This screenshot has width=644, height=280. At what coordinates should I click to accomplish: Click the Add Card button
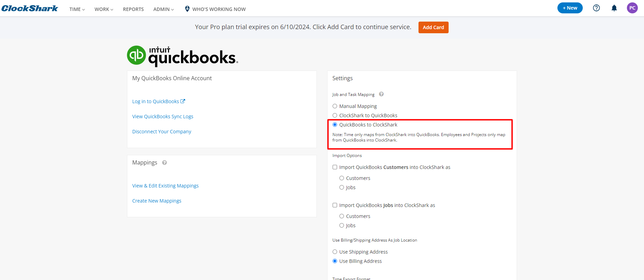click(433, 27)
